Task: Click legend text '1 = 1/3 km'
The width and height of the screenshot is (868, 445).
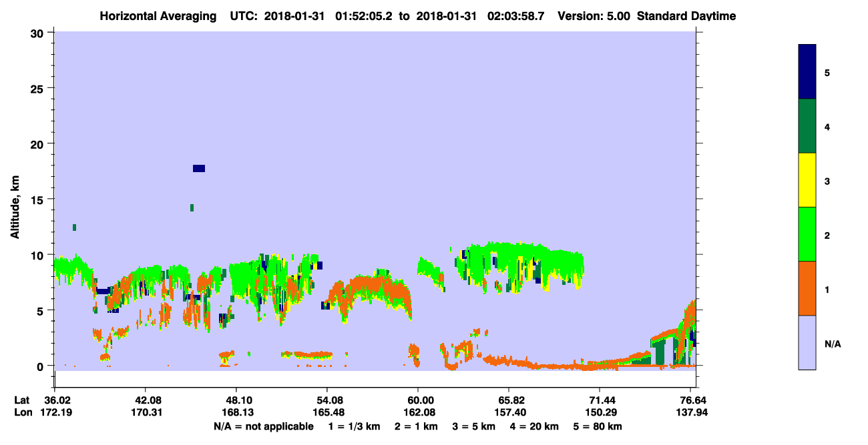Action: [x=354, y=426]
